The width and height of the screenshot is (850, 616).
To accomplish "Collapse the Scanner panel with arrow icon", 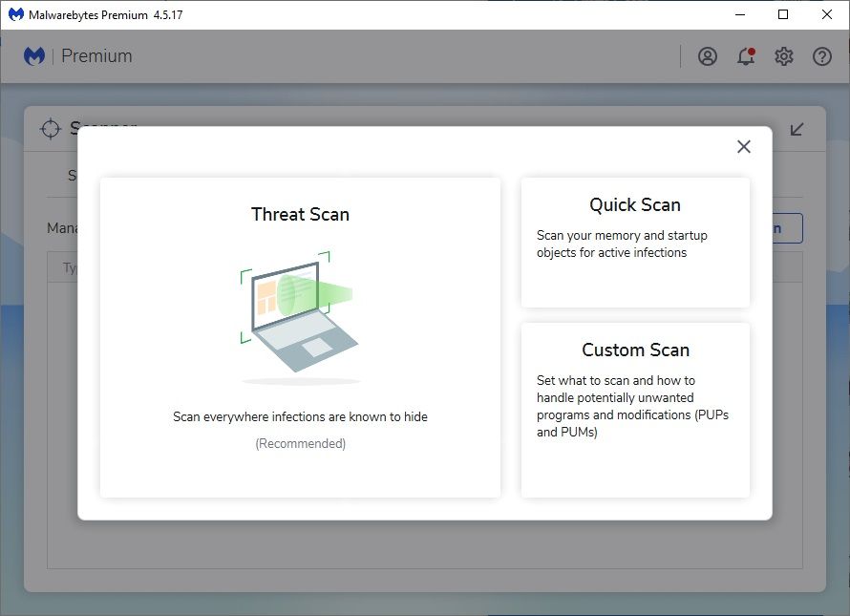I will (x=797, y=129).
